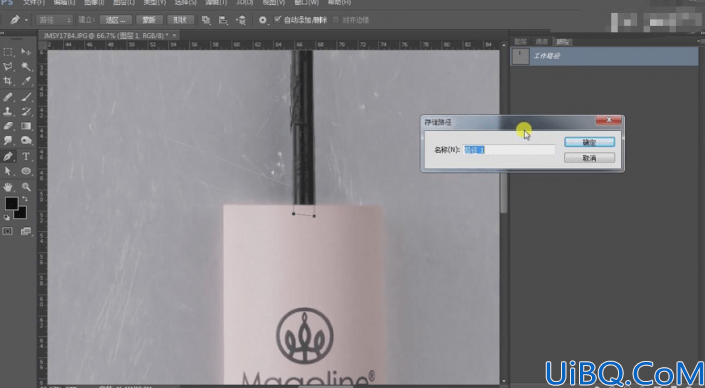Screen dimensions: 705x388
Task: Select the Eraser tool
Action: click(8, 126)
